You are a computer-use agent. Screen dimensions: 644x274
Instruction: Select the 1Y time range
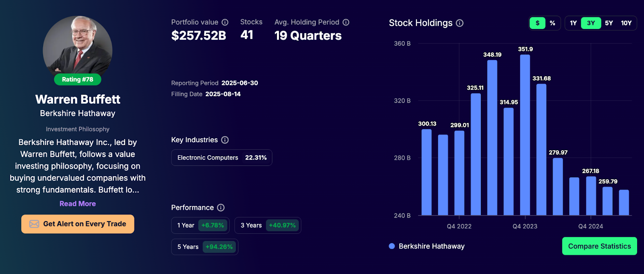[x=573, y=23]
